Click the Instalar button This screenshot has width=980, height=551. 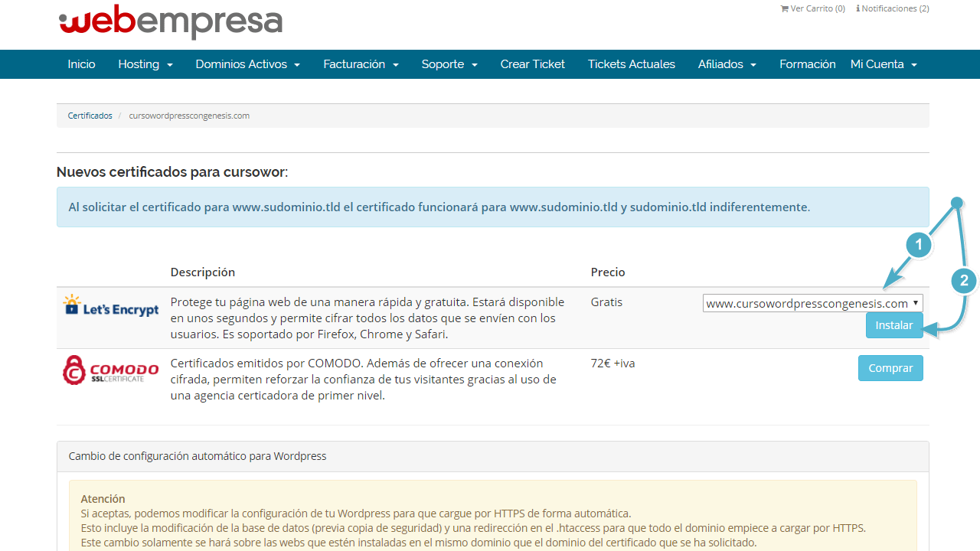[894, 325]
